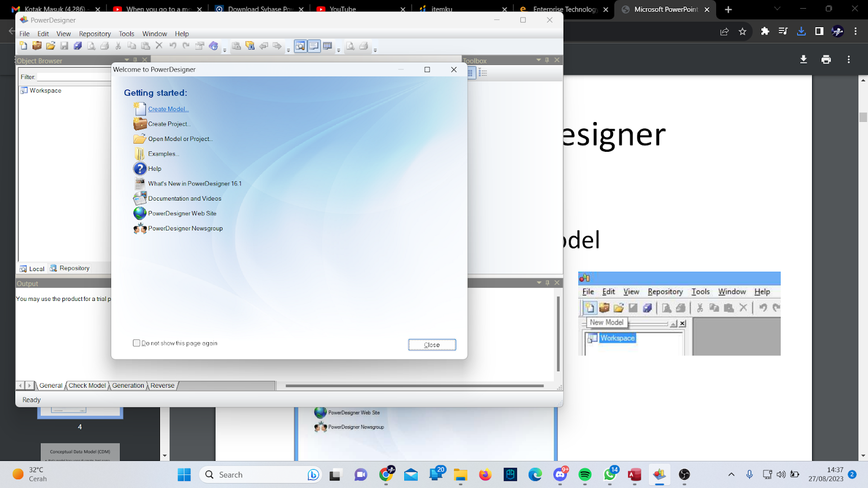Open WhatsApp from the taskbar
This screenshot has width=868, height=488.
click(x=610, y=474)
